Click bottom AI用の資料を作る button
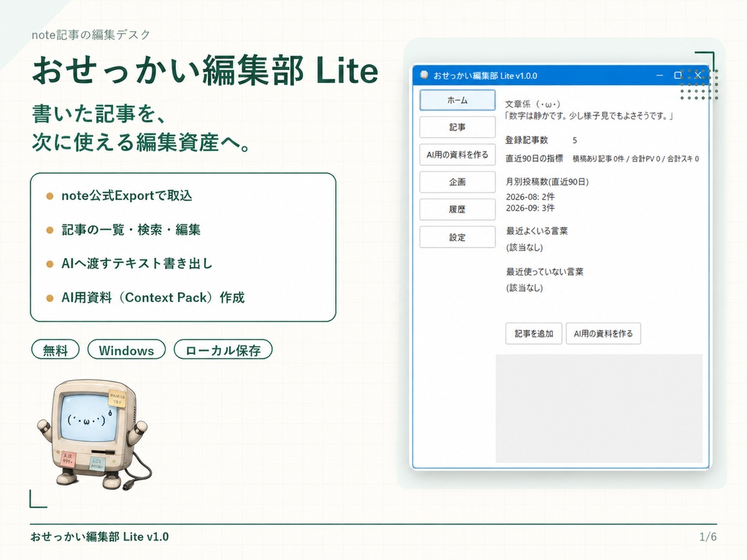The image size is (747, 560). (x=603, y=333)
